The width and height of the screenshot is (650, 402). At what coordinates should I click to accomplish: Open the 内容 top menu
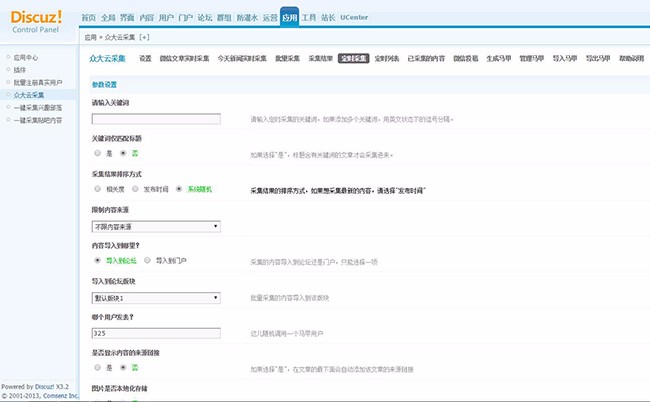tap(147, 17)
